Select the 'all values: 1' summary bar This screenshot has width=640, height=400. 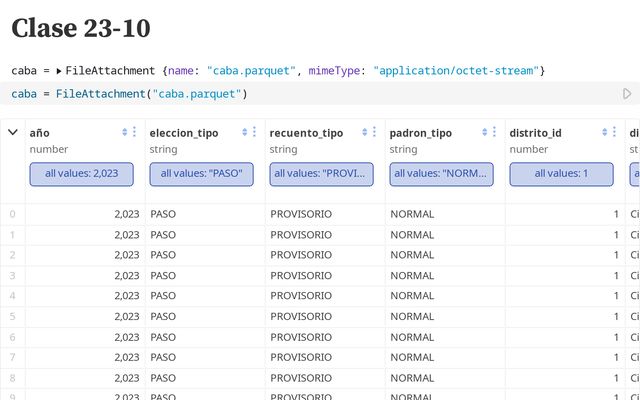tap(561, 173)
